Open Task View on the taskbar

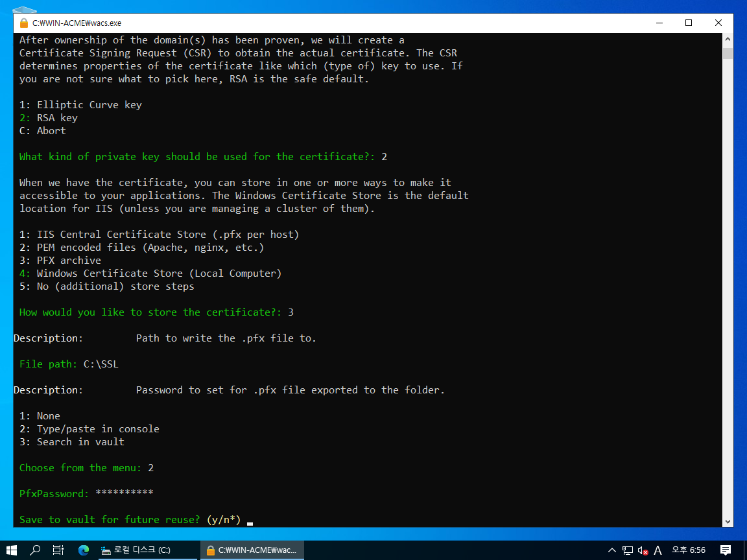point(58,550)
